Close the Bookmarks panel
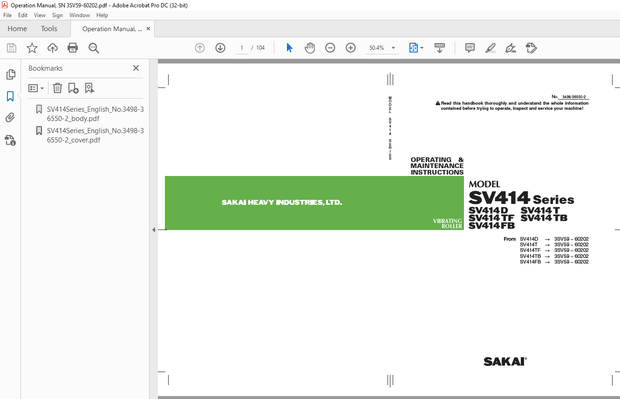Screen dimensions: 620x399 (x=136, y=68)
